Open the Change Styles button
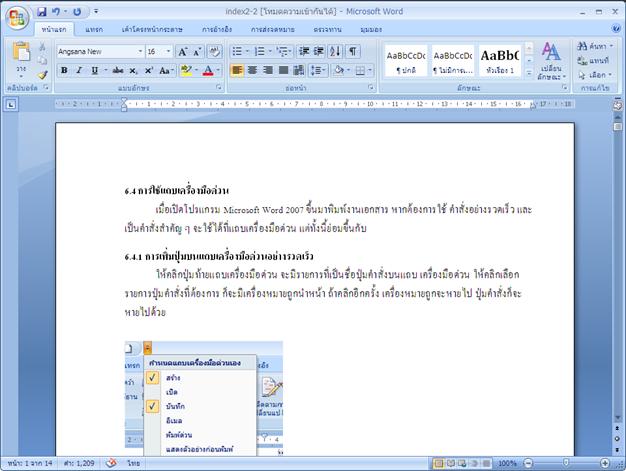Image resolution: width=626 pixels, height=471 pixels. (551, 61)
